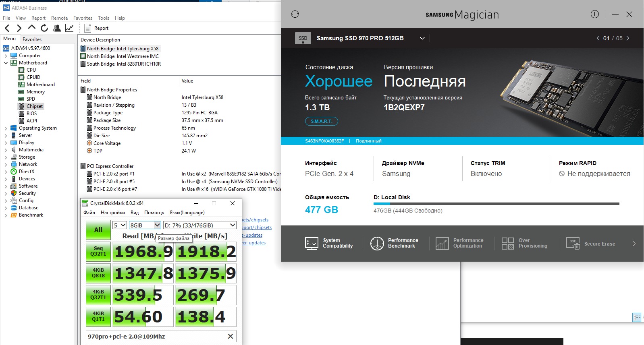Click the Report toolbar button in AIDA64
The image size is (644, 345).
pos(96,28)
